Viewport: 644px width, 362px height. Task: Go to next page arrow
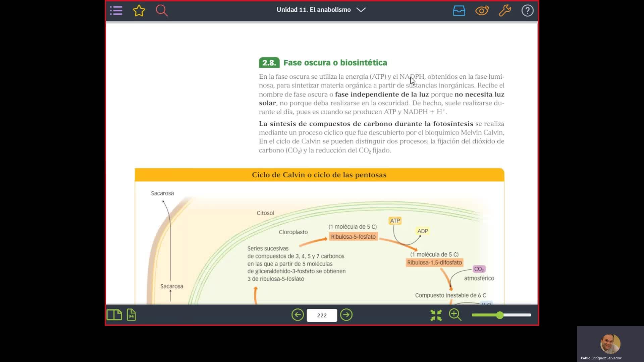pos(346,315)
